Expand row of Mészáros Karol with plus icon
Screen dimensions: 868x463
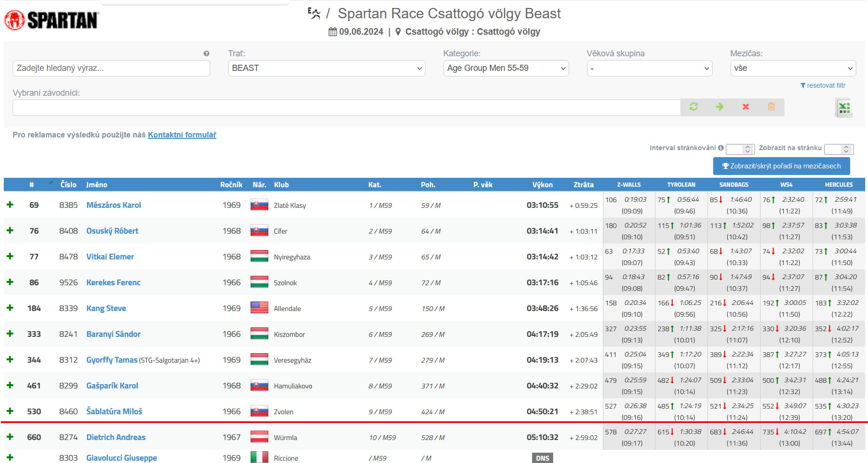coord(10,205)
